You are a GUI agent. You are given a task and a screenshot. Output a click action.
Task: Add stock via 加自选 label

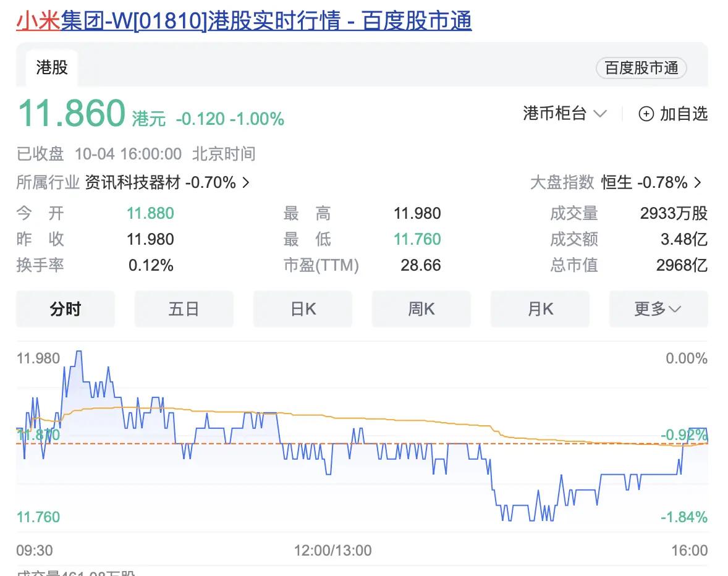click(x=684, y=114)
